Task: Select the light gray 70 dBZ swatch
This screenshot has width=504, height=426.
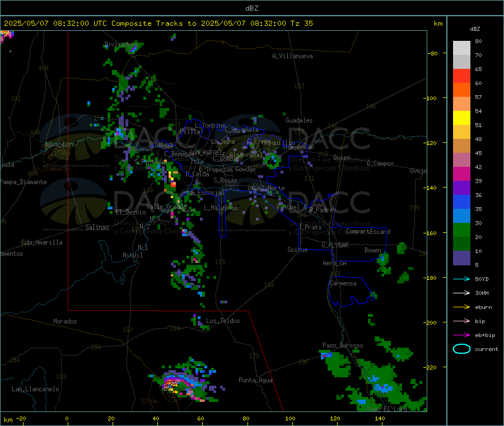Action: point(461,48)
